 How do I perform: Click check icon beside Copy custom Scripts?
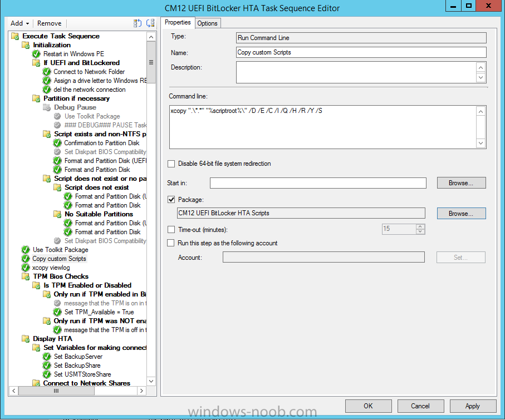click(26, 259)
